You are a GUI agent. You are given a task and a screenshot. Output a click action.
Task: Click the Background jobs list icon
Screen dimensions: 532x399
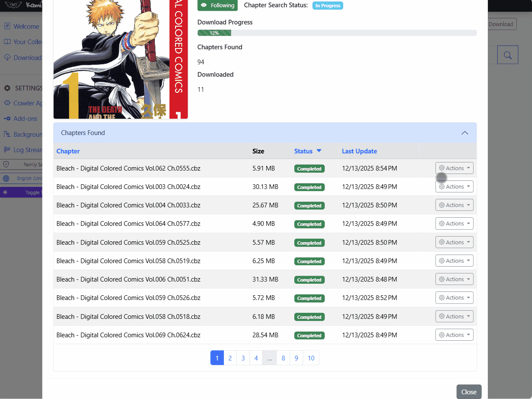pos(7,134)
